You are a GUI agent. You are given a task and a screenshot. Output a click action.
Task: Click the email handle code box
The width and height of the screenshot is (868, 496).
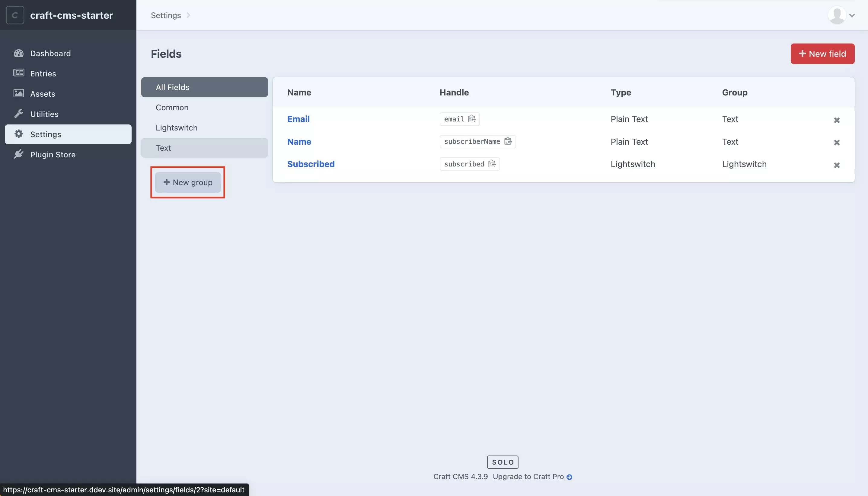[x=459, y=119]
